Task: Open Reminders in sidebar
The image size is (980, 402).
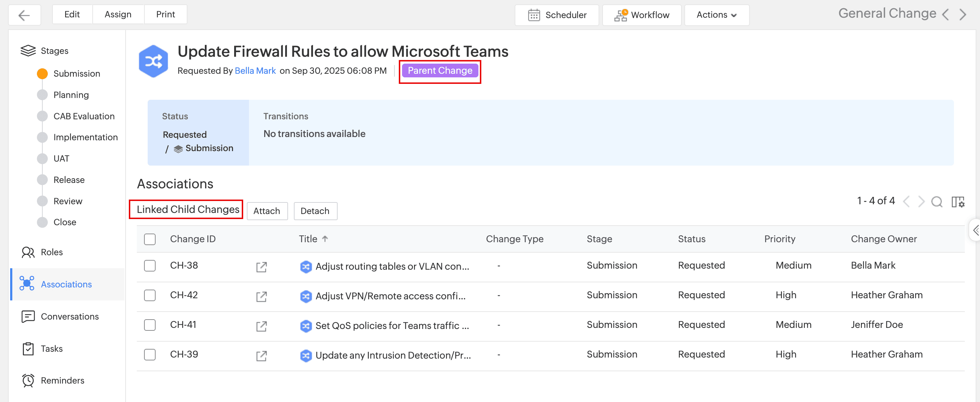Action: [x=62, y=380]
